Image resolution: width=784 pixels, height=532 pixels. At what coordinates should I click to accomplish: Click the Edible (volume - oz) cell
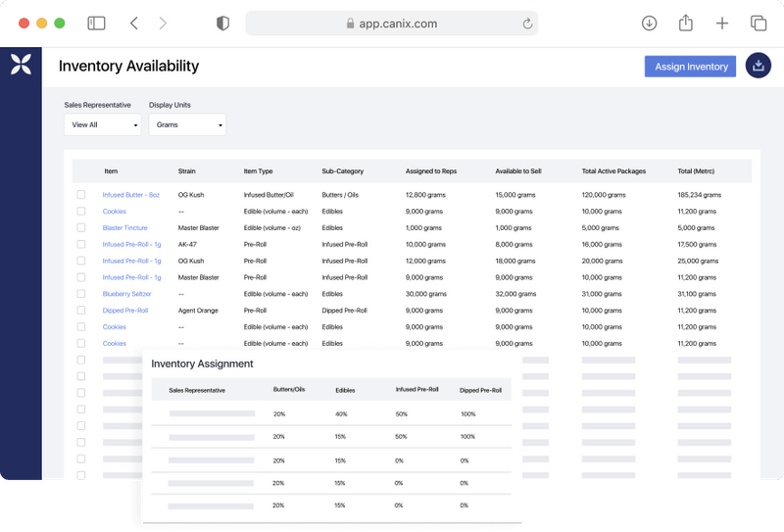pyautogui.click(x=272, y=228)
